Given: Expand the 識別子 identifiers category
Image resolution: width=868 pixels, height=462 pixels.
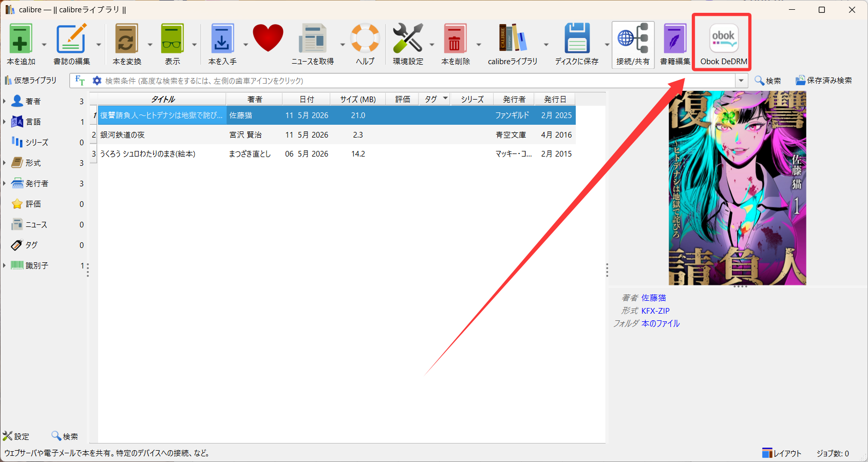Looking at the screenshot, I should point(4,265).
